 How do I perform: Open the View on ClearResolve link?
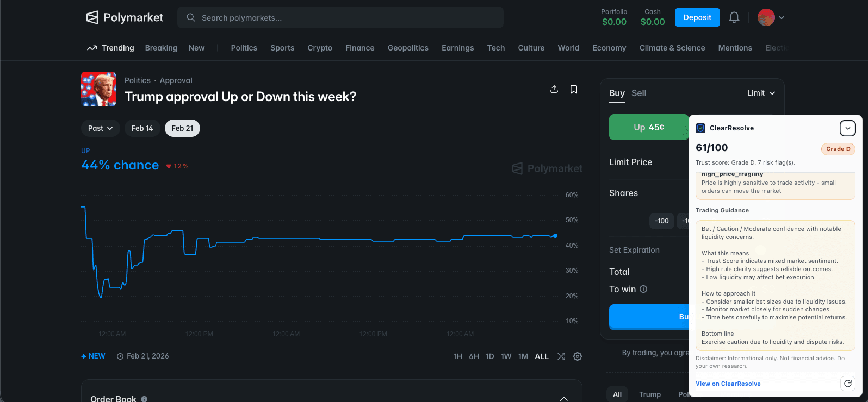728,384
